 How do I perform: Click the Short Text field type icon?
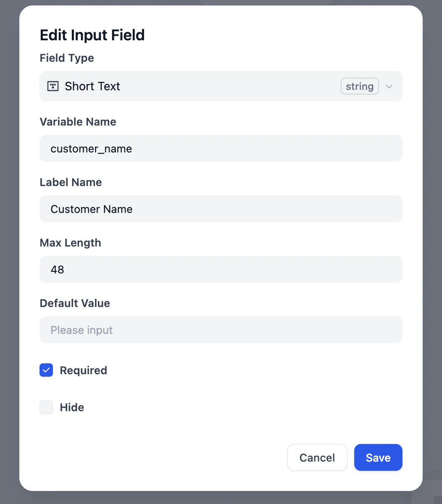pos(53,86)
